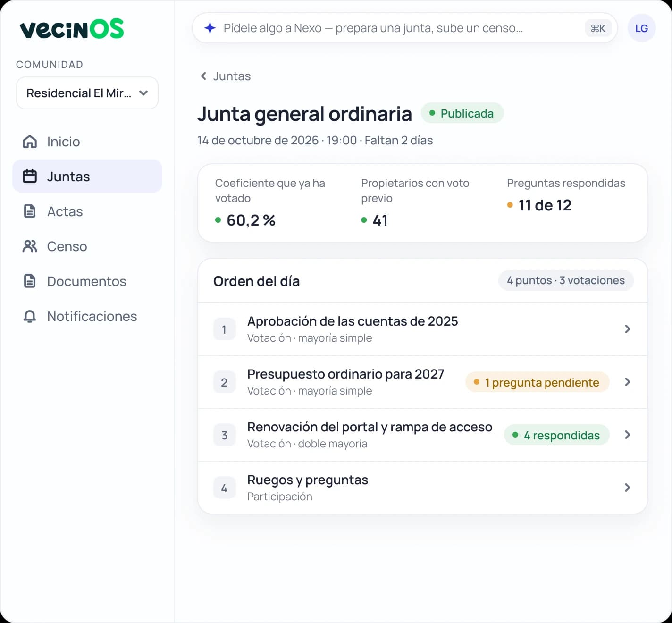
Task: Click agenda number badge 4
Action: coord(224,488)
